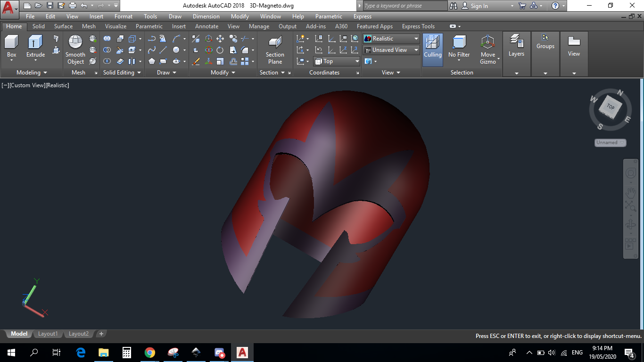Open the Mesh panel dialog launcher arrow
This screenshot has width=644, height=362.
[x=96, y=73]
